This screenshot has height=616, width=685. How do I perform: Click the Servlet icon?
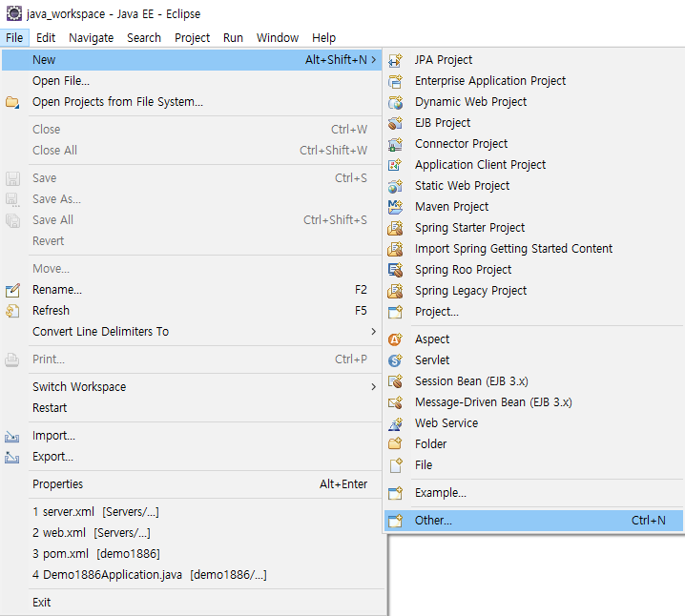click(395, 360)
